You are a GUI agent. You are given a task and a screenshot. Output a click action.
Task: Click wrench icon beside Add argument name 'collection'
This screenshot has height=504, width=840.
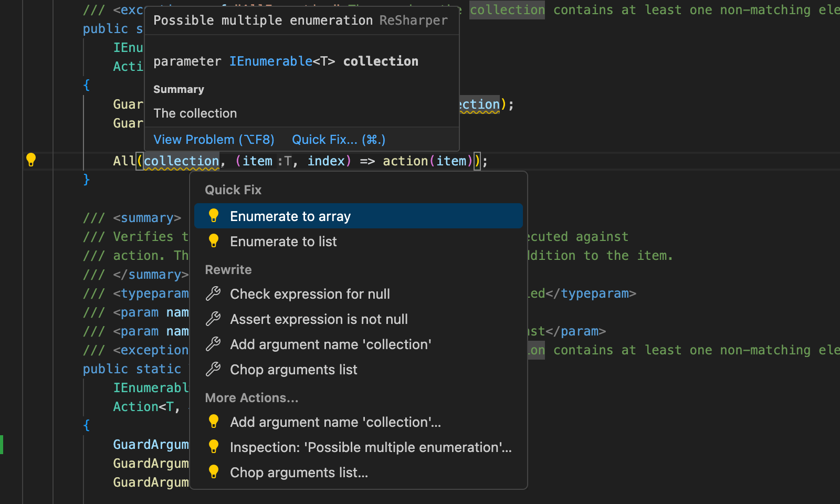coord(213,344)
